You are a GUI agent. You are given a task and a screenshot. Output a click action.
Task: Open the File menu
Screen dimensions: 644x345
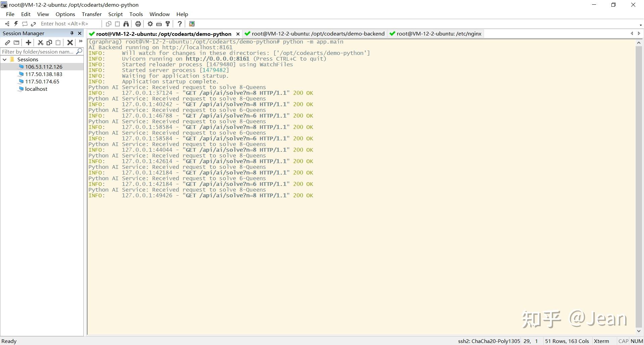pyautogui.click(x=10, y=14)
